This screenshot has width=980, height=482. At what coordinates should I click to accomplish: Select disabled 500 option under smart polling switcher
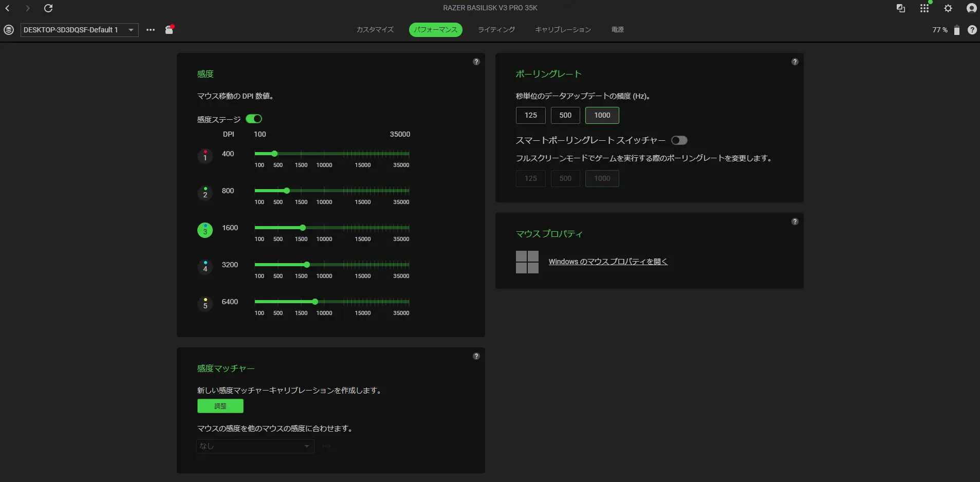click(x=565, y=178)
